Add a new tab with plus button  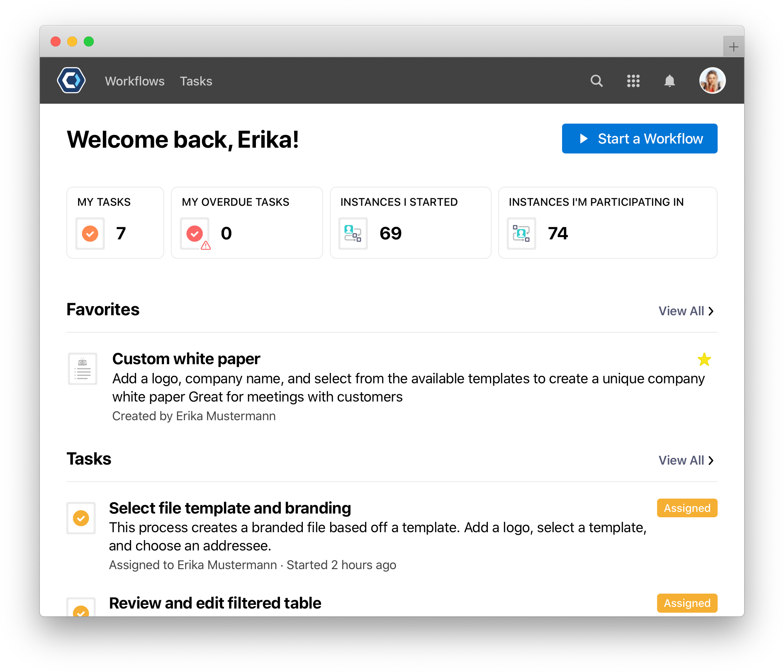coord(733,46)
